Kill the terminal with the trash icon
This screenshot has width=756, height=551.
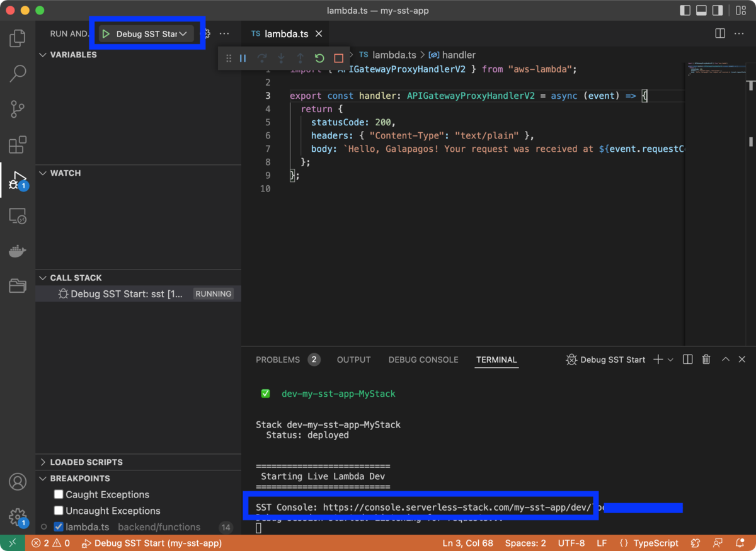tap(706, 359)
